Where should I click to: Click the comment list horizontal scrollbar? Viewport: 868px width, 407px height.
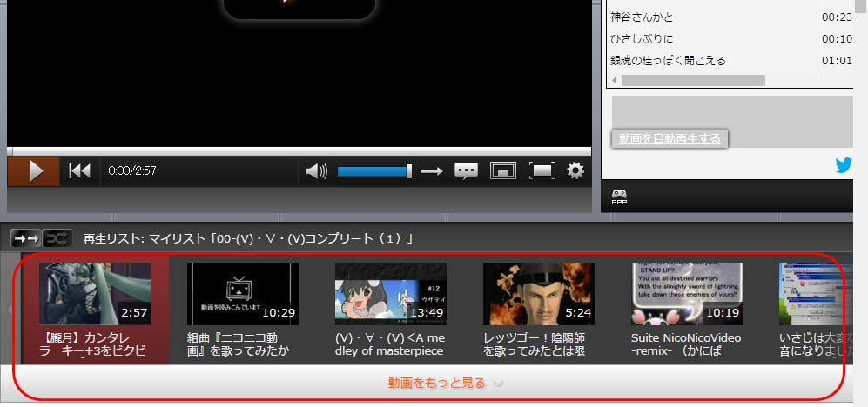click(693, 81)
